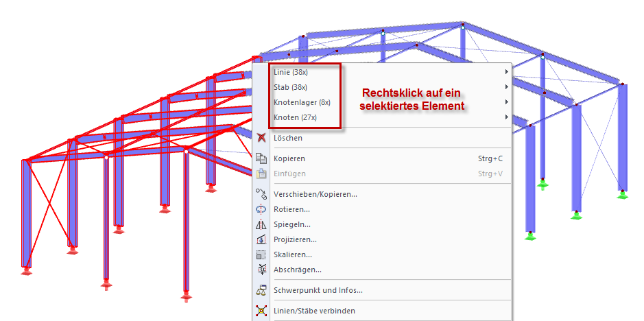Click the greyed Einfügen clipboard icon
644x321 pixels.
pyautogui.click(x=261, y=174)
